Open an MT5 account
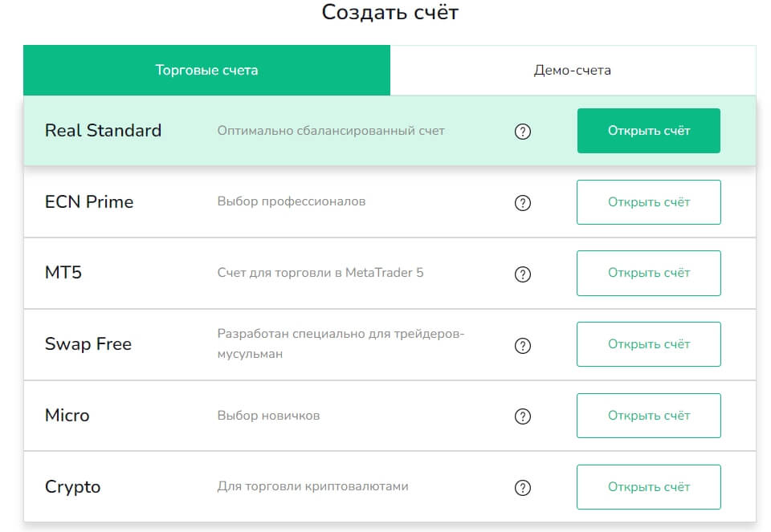The image size is (771, 532). click(x=649, y=273)
